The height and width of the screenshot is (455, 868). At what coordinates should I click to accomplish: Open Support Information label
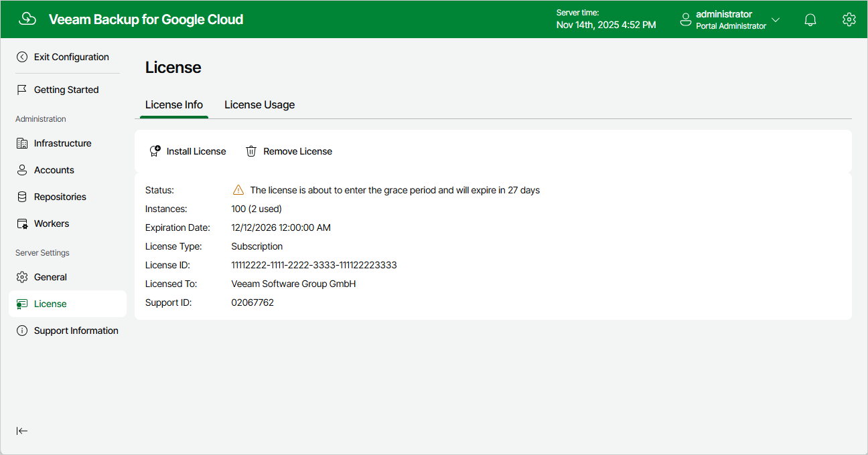tap(76, 331)
